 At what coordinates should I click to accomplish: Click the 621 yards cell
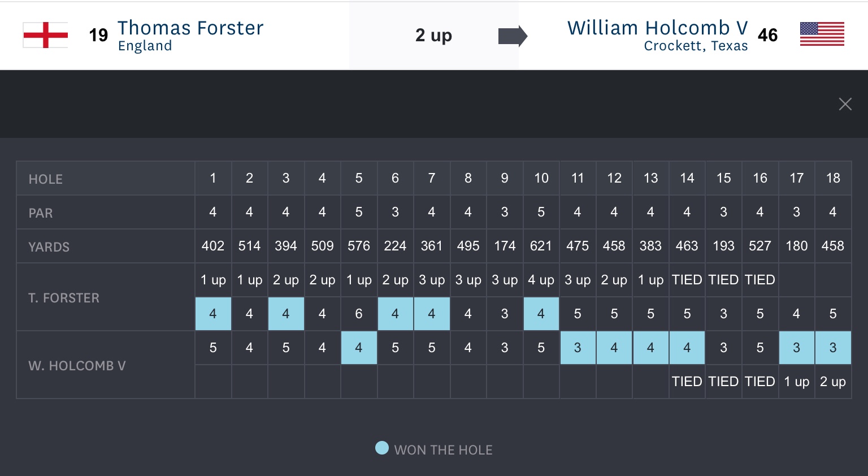point(541,246)
